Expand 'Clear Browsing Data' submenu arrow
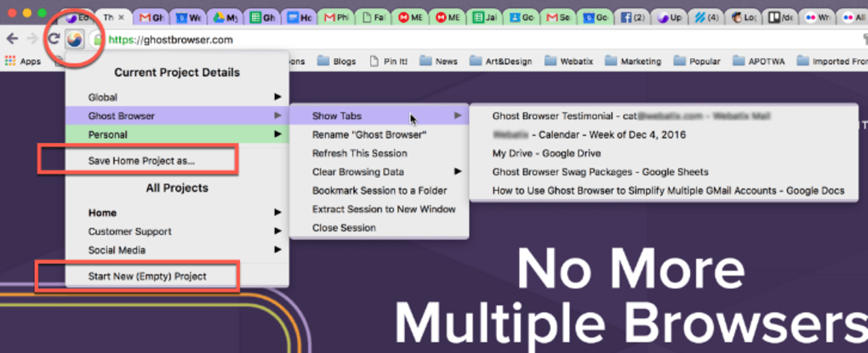The height and width of the screenshot is (353, 868). click(x=458, y=172)
